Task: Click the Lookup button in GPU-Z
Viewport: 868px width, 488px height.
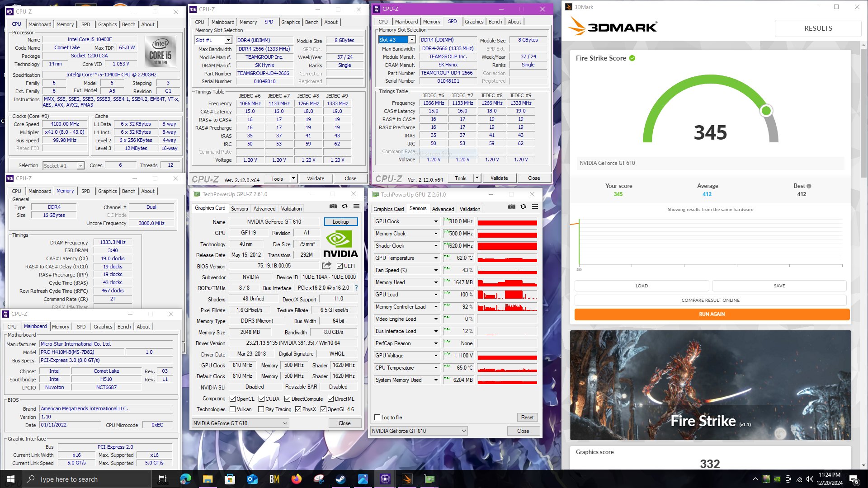Action: (x=340, y=222)
